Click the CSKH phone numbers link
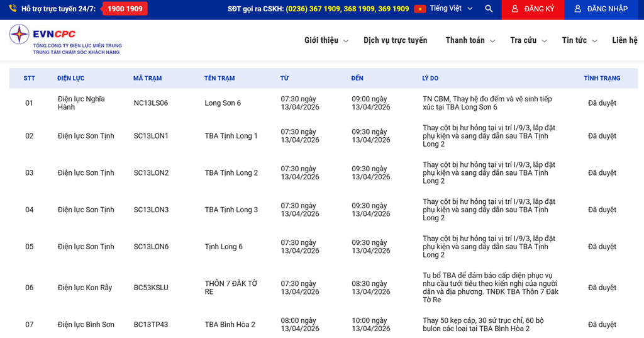644x338 pixels. click(x=347, y=9)
